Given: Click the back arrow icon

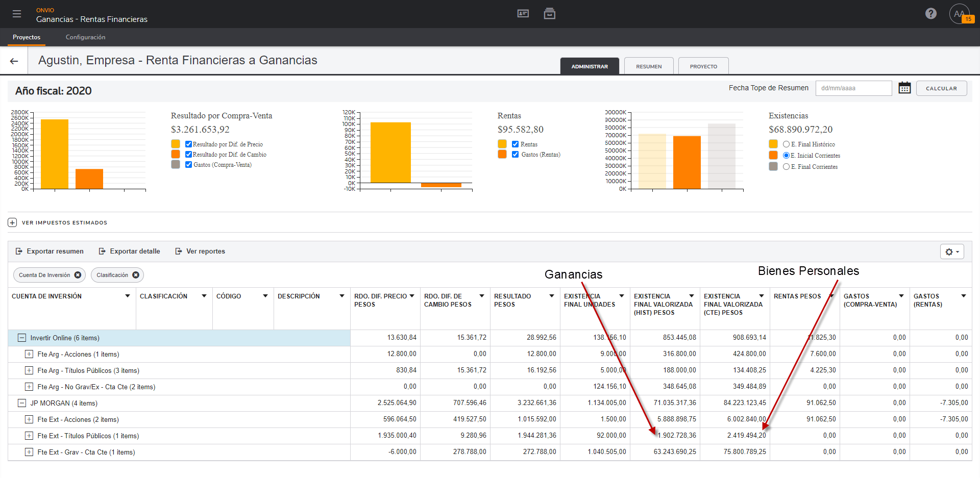Looking at the screenshot, I should (x=14, y=61).
